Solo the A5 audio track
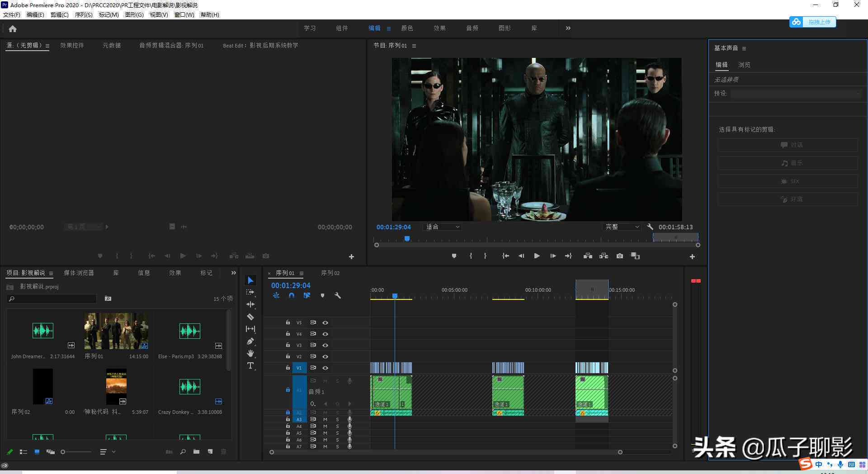 pyautogui.click(x=337, y=433)
